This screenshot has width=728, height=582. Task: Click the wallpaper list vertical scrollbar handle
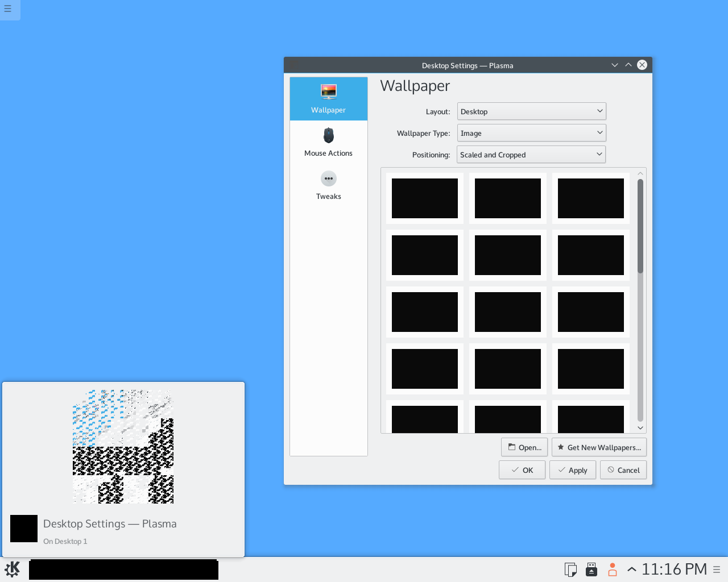tap(640, 226)
